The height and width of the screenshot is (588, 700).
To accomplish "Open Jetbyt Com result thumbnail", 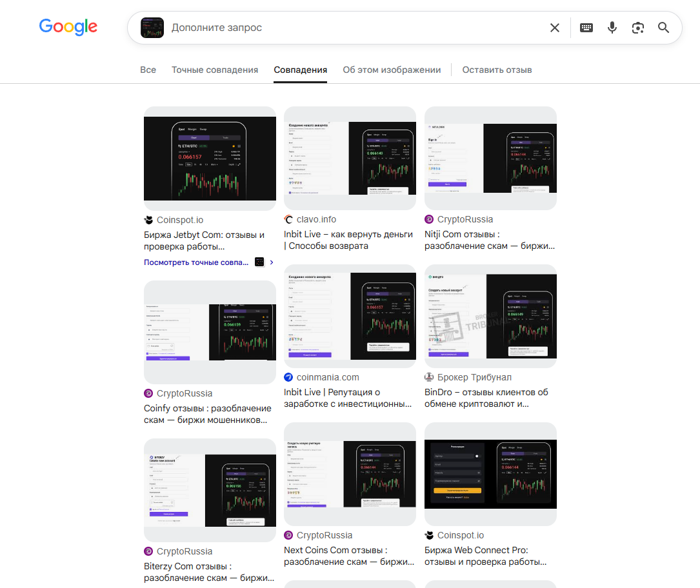I will tap(210, 159).
